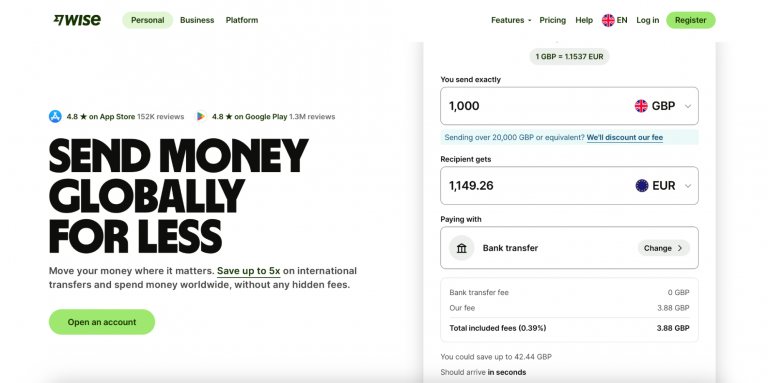Screen dimensions: 768x383
Task: Click the Register button
Action: click(x=691, y=20)
